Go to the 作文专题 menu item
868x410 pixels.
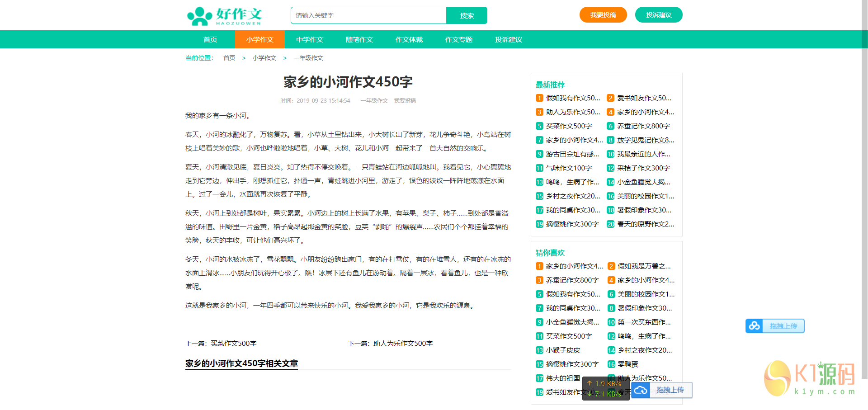[x=458, y=40]
